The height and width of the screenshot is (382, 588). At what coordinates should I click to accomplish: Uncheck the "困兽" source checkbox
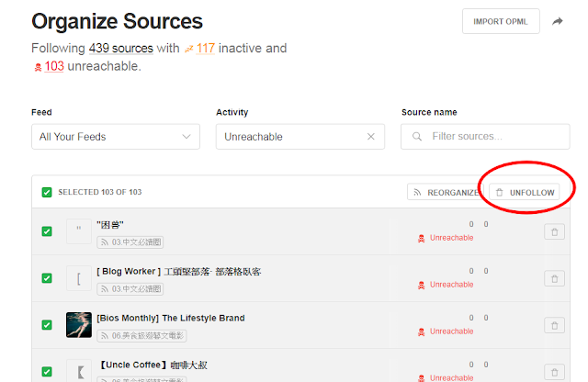47,231
